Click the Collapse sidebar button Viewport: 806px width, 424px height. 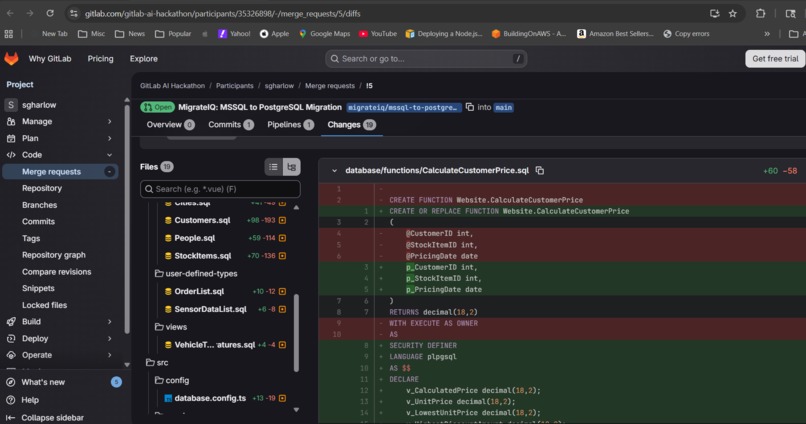[45, 418]
